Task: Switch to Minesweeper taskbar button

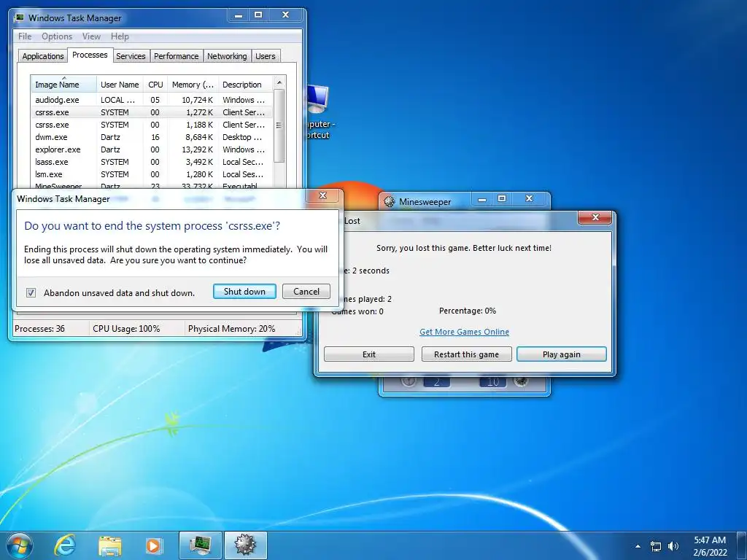Action: 245,545
